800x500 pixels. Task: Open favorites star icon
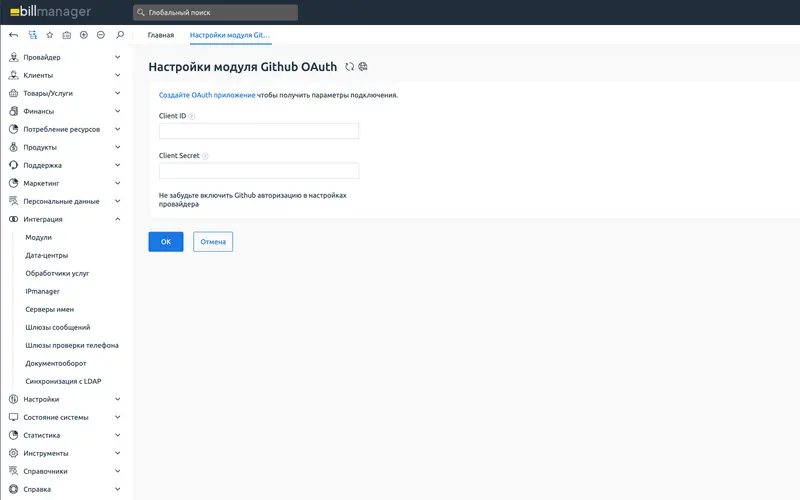pos(49,35)
